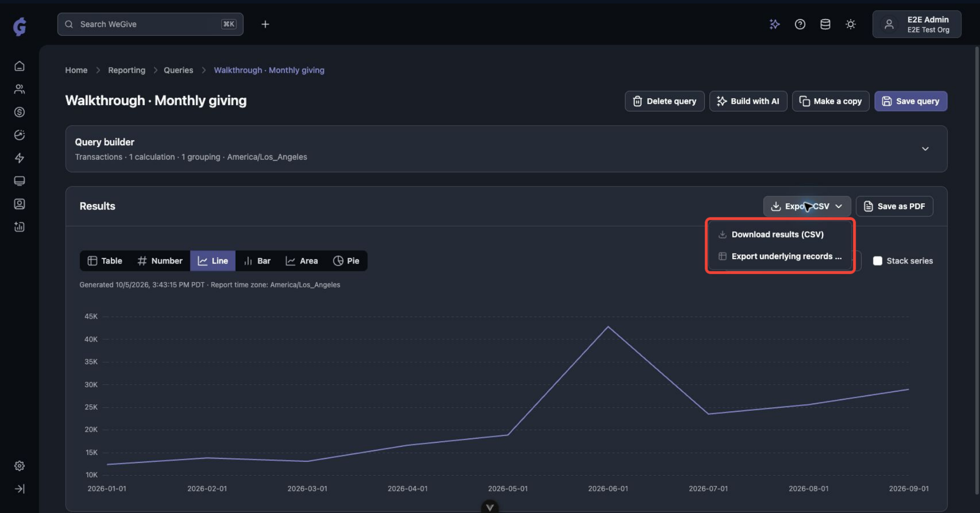The image size is (980, 513).
Task: Open the contact card sidebar icon
Action: pyautogui.click(x=20, y=204)
